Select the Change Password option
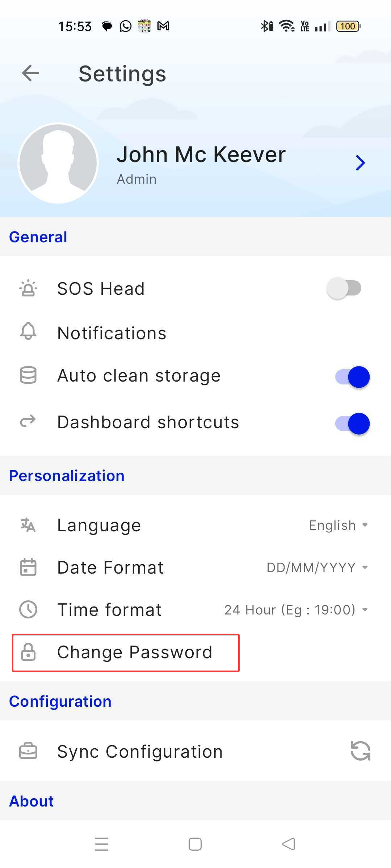Image resolution: width=391 pixels, height=868 pixels. click(x=135, y=652)
